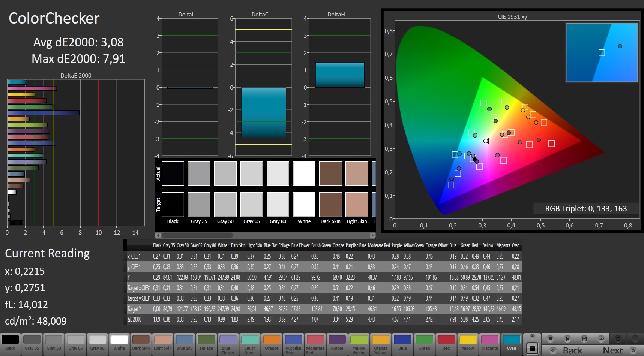Click the Actual Gray 50 swatch

tap(225, 174)
